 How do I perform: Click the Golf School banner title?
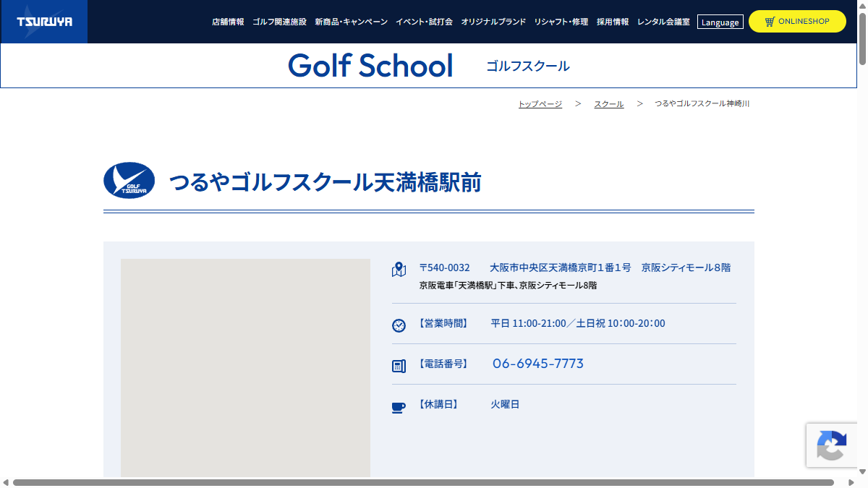[x=370, y=66]
